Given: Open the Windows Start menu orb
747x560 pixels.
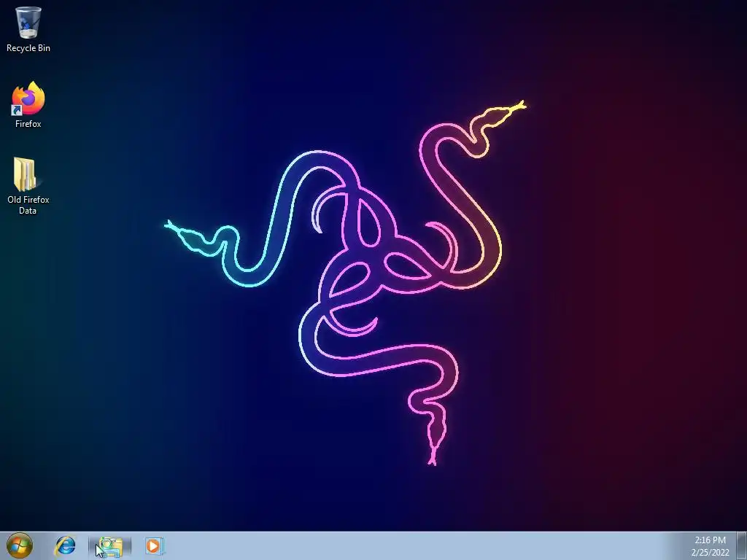Looking at the screenshot, I should point(20,545).
